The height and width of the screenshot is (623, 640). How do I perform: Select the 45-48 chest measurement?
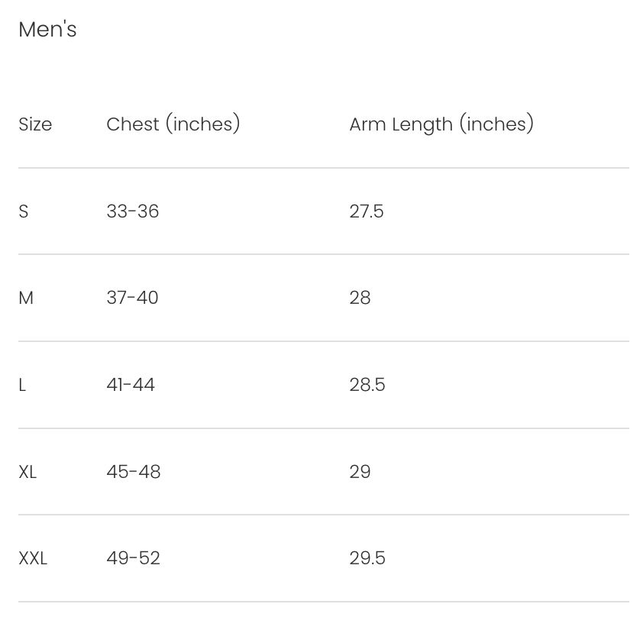(x=133, y=472)
